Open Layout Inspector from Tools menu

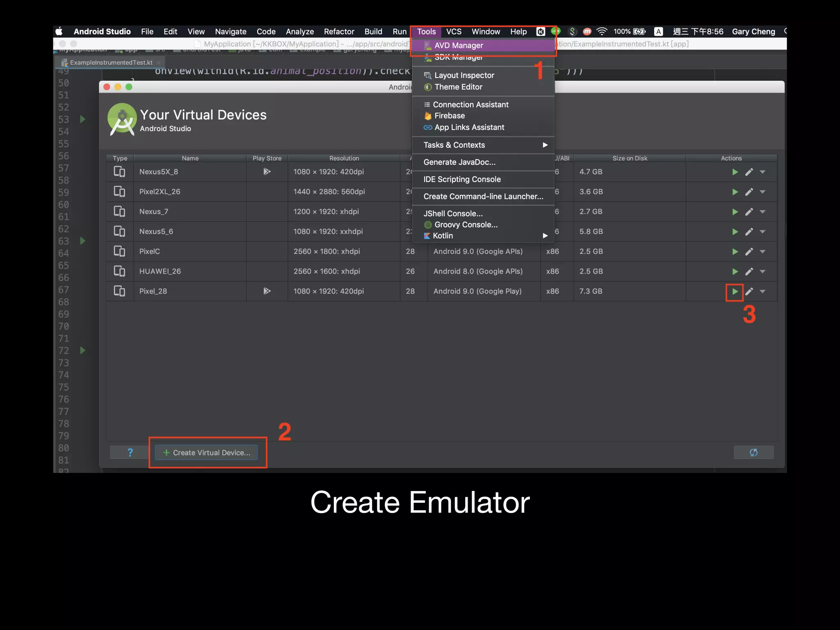point(483,75)
